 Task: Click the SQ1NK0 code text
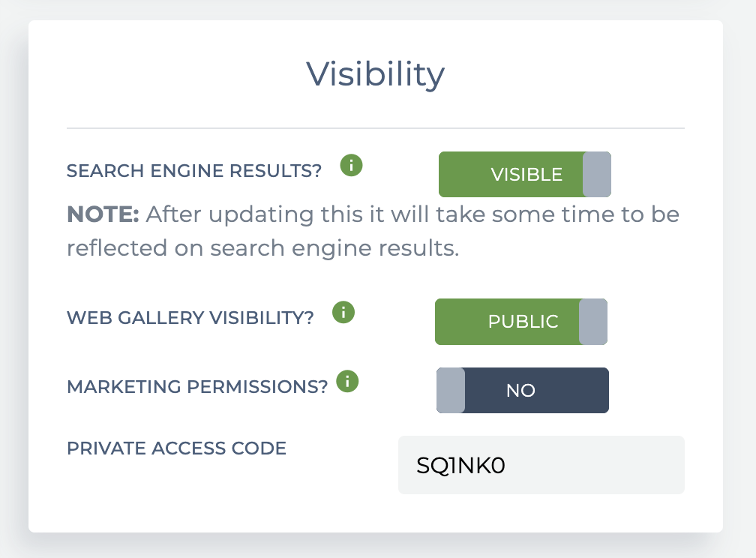pos(460,466)
